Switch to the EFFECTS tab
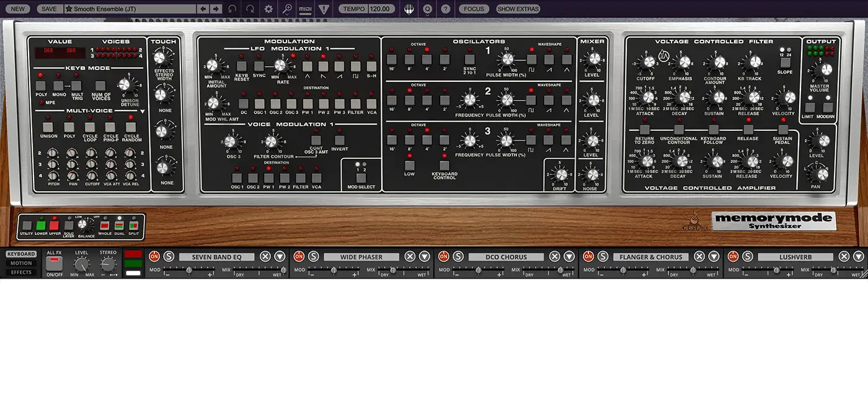Screen dimensions: 868x415 pyautogui.click(x=21, y=272)
